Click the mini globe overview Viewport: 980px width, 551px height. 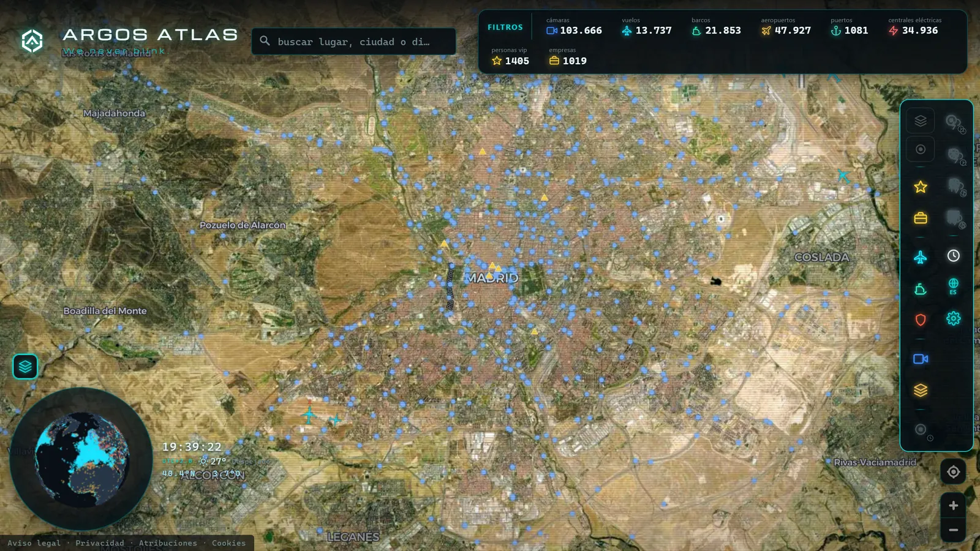pyautogui.click(x=81, y=459)
